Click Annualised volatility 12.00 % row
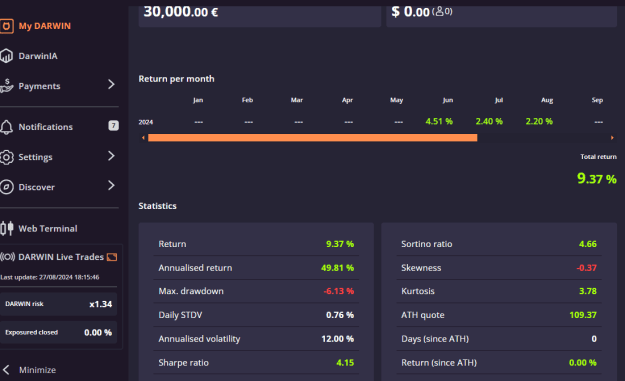The height and width of the screenshot is (381, 625). tap(256, 339)
